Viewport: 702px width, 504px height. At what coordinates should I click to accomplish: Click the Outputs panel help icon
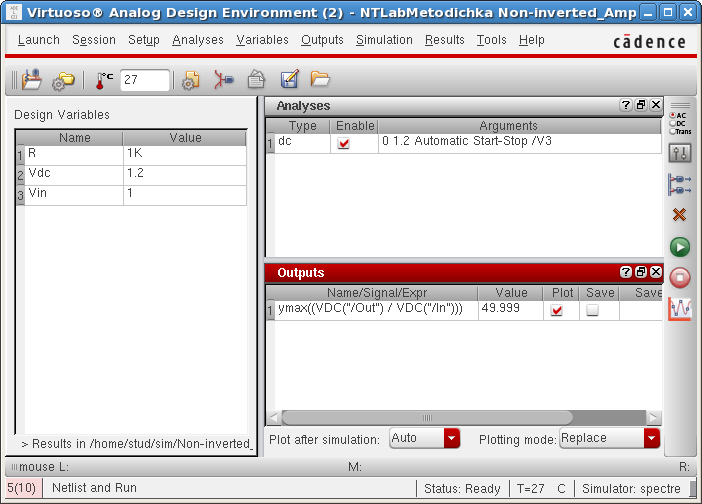[625, 272]
